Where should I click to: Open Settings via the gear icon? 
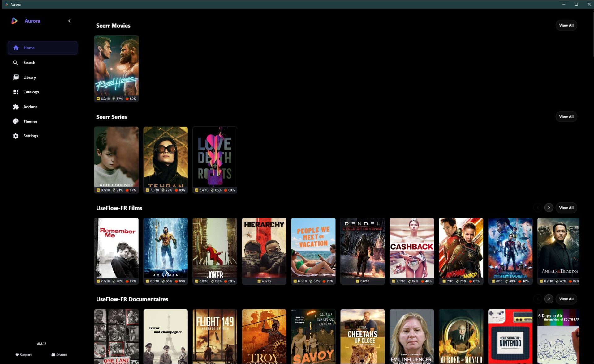(15, 136)
